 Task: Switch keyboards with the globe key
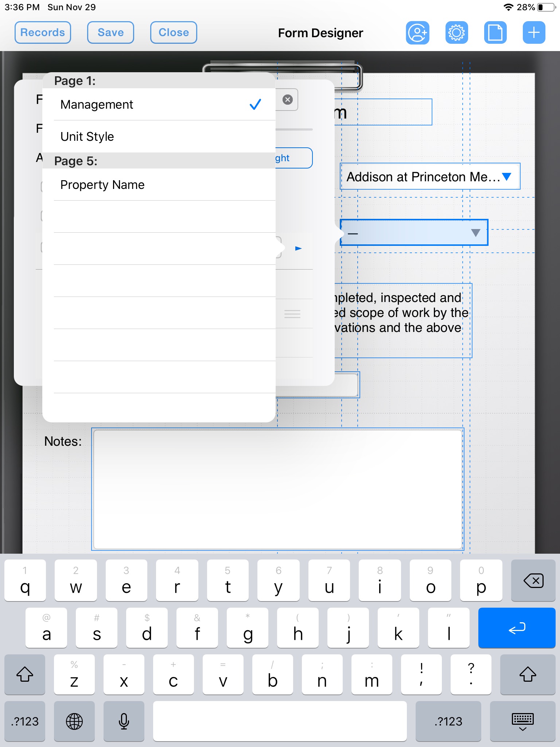(x=74, y=721)
